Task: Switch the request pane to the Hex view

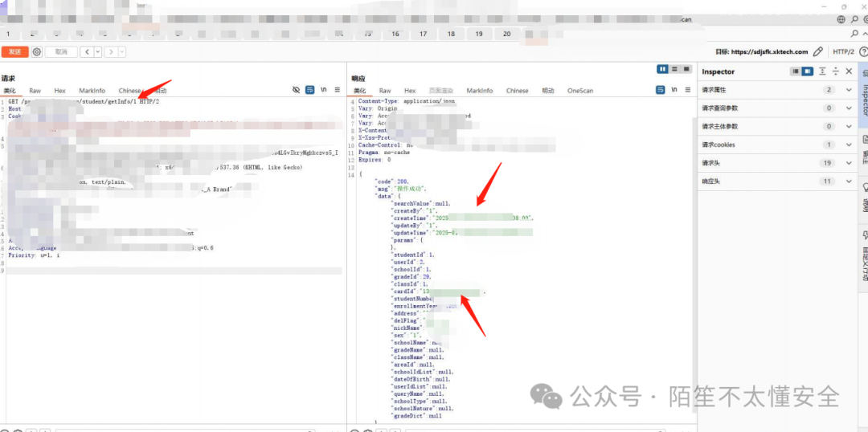Action: (x=59, y=91)
